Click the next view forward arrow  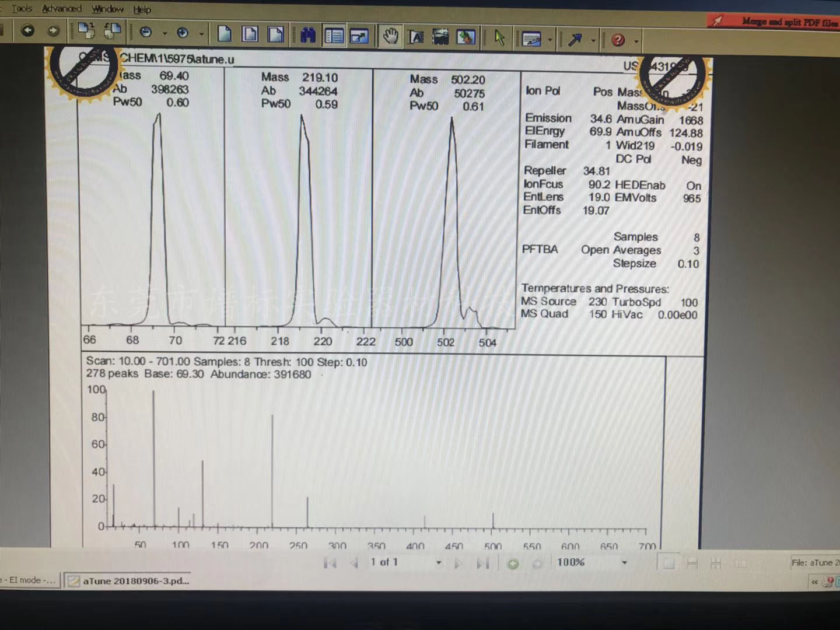tap(53, 31)
